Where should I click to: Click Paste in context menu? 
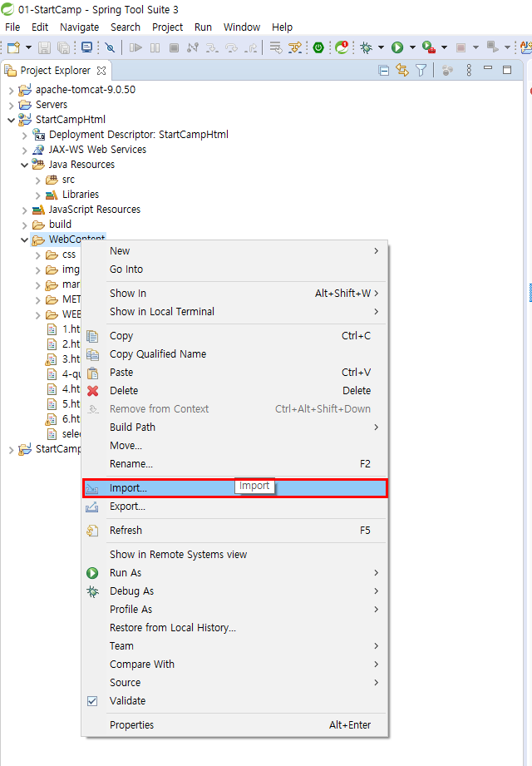pos(235,373)
